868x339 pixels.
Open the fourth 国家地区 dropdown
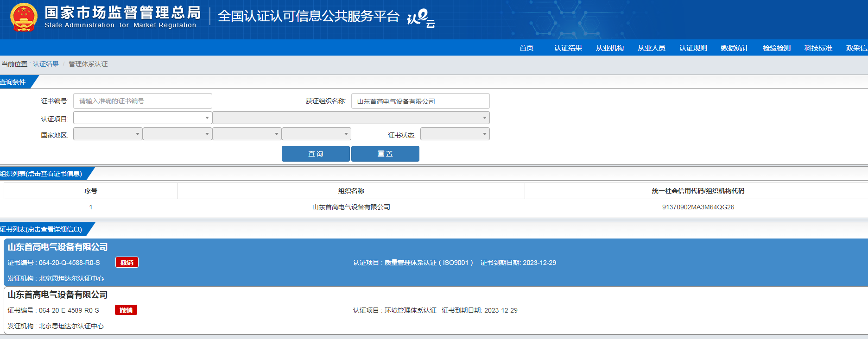click(x=317, y=134)
